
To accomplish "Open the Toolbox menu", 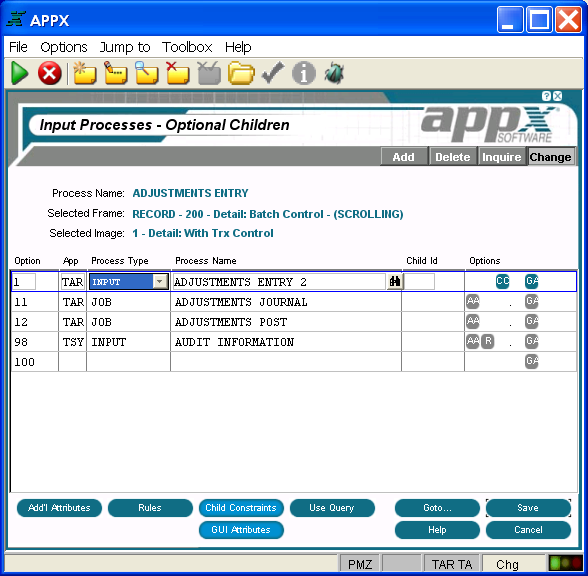I will (187, 47).
